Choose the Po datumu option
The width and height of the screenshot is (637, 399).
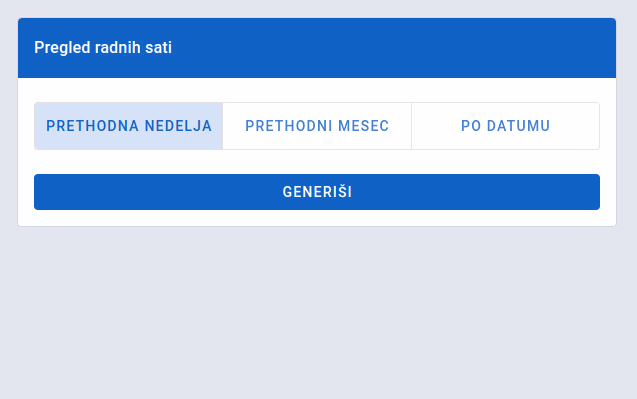click(505, 126)
